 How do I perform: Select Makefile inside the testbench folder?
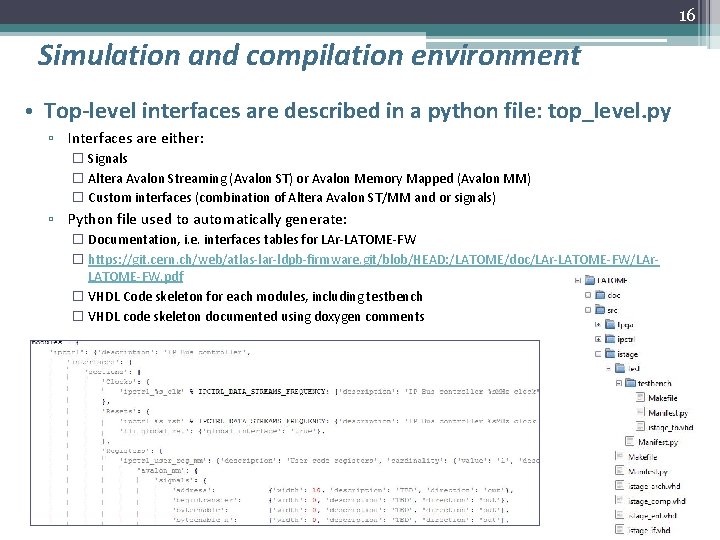663,398
